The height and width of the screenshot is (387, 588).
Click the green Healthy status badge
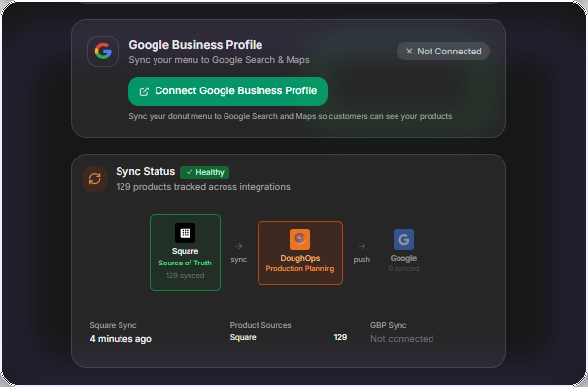(204, 172)
